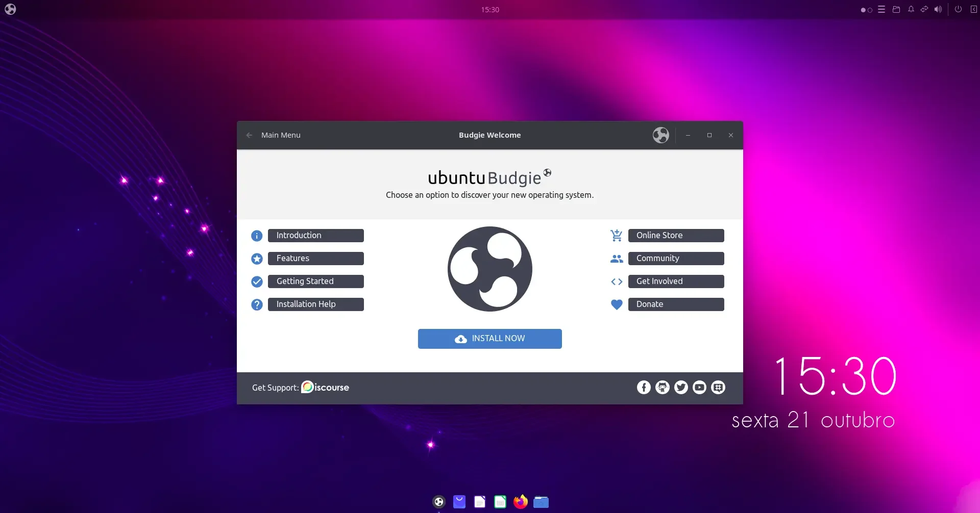The height and width of the screenshot is (513, 980).
Task: Click the large Budgie logo in the center
Action: pyautogui.click(x=490, y=269)
